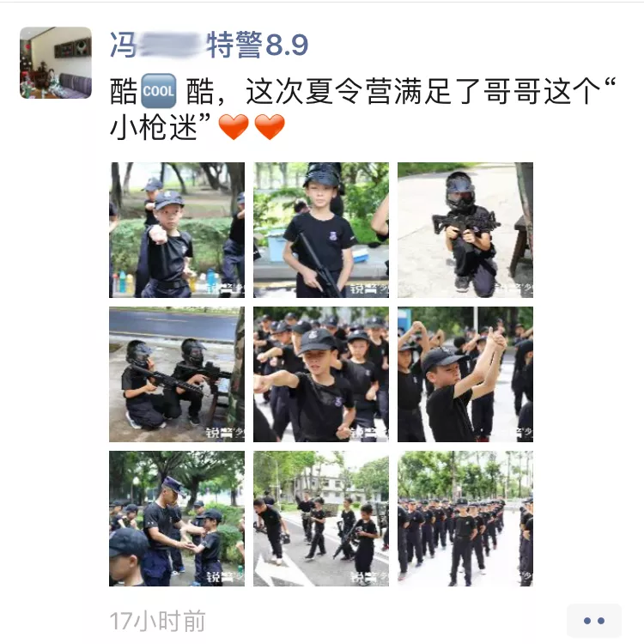644x644 pixels.
Task: Open photo of boy pointing at camera
Action: [x=177, y=230]
